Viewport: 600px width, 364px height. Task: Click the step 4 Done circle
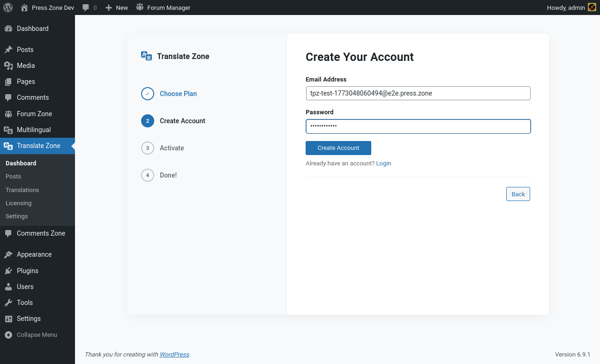coord(148,175)
